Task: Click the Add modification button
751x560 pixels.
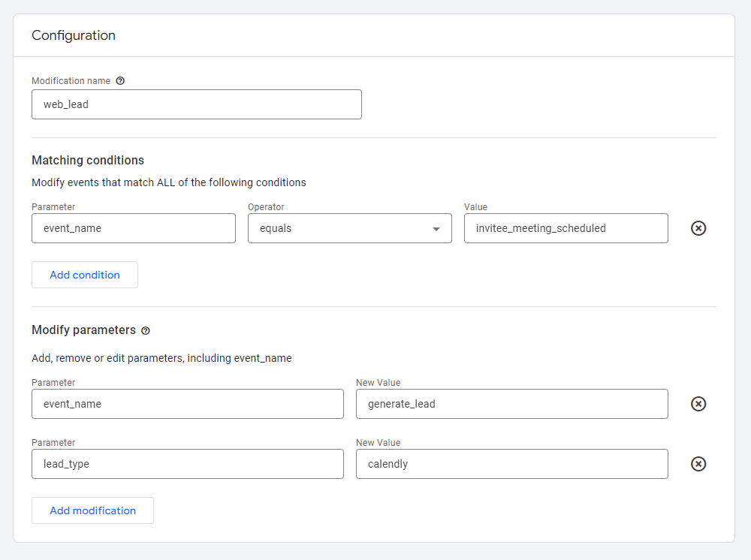Action: (x=93, y=510)
